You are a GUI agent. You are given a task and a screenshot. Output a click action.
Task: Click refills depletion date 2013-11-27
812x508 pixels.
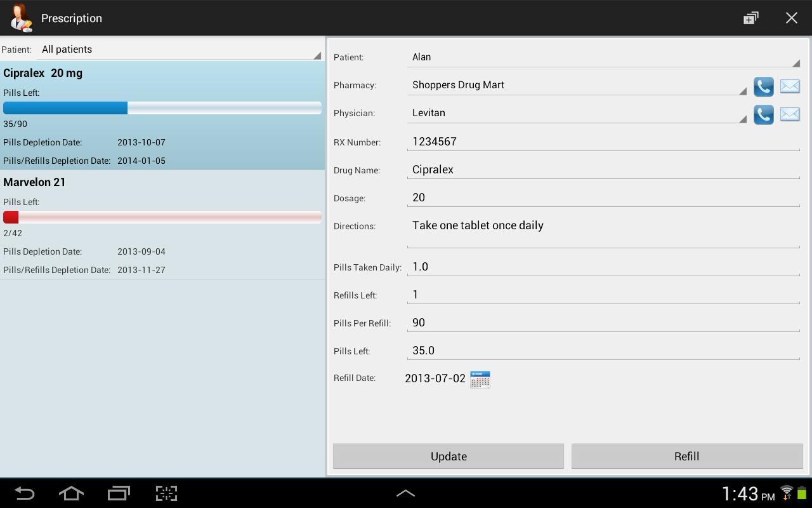click(x=141, y=270)
